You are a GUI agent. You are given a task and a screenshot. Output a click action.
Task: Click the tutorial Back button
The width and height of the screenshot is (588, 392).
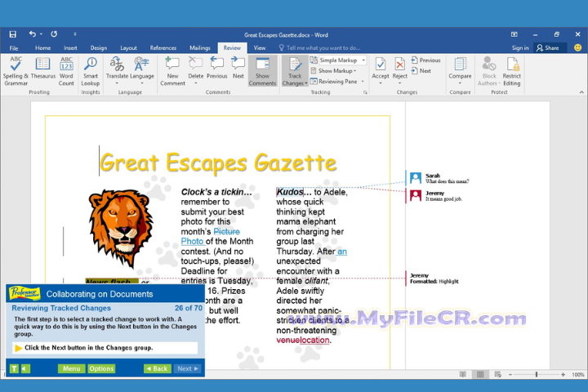(158, 369)
